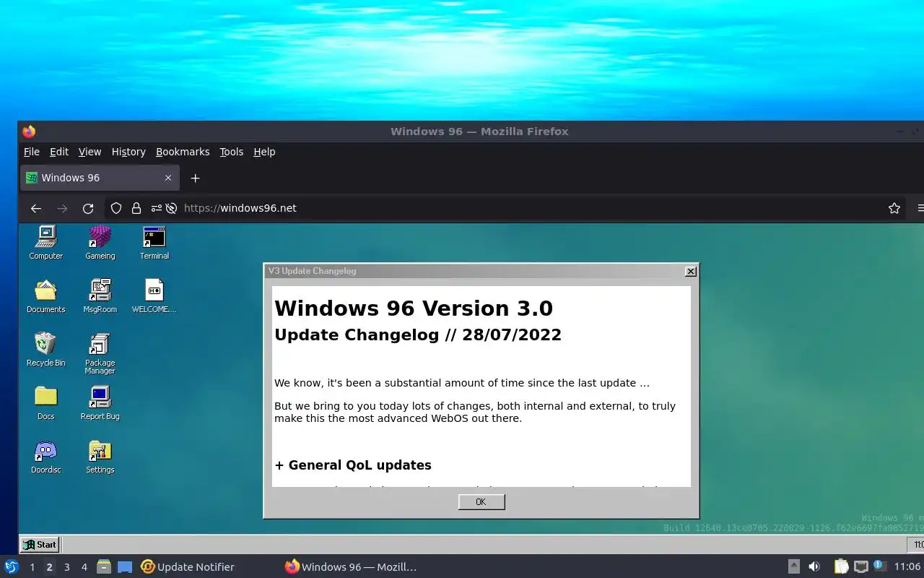Open the Computer desktop icon
The height and width of the screenshot is (578, 924).
[46, 242]
